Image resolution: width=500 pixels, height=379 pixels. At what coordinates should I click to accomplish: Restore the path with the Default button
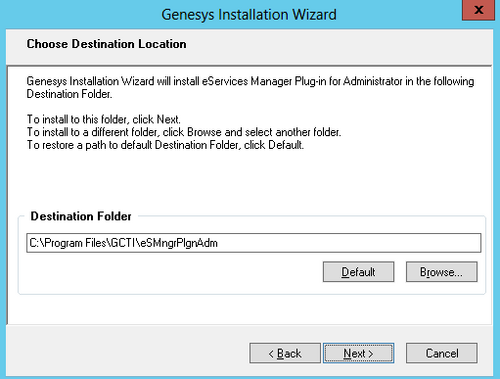point(358,272)
